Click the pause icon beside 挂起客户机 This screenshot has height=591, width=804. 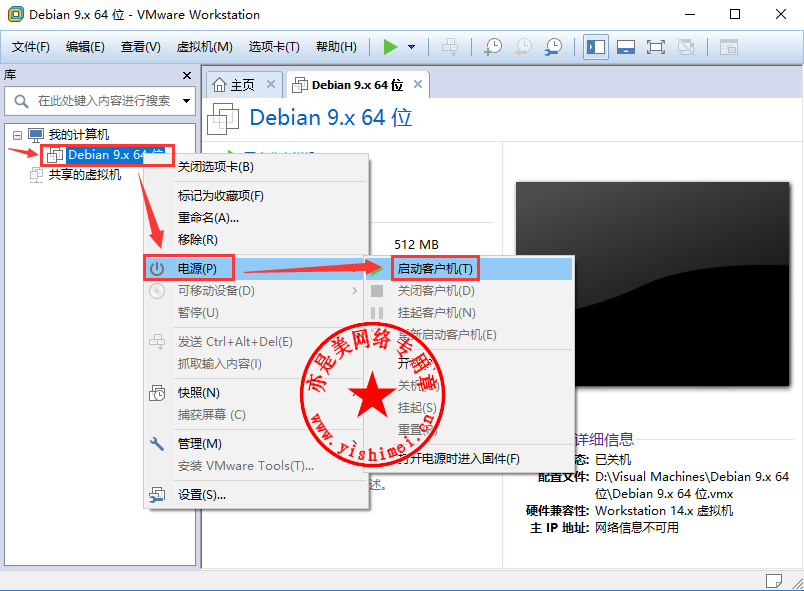(x=377, y=313)
